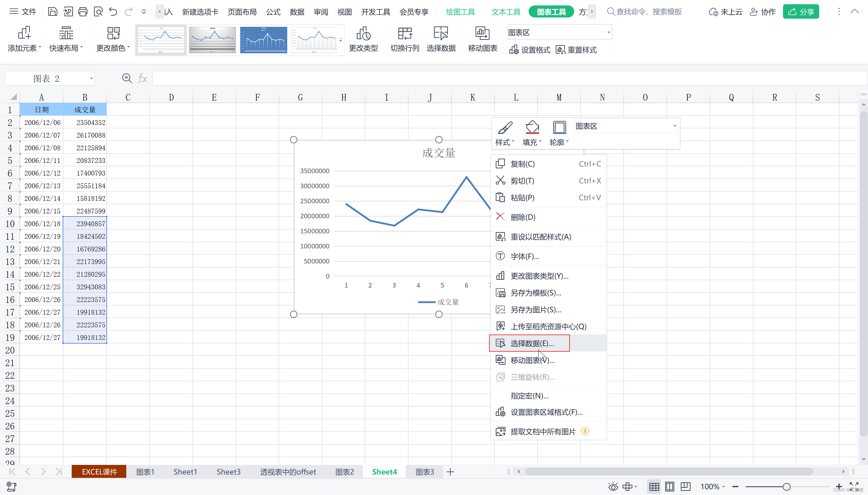Click the formula bar input field

pos(509,79)
